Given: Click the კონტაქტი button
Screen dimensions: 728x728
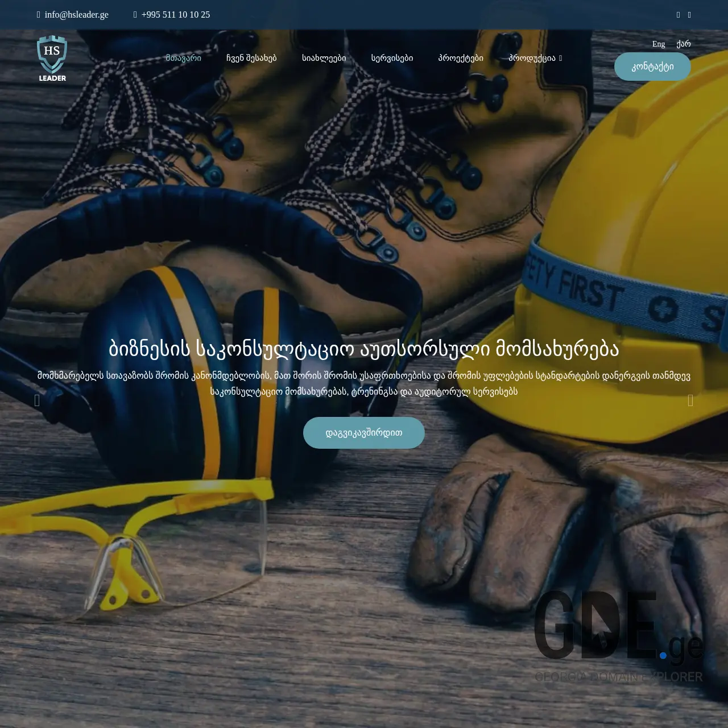Looking at the screenshot, I should pos(652,66).
